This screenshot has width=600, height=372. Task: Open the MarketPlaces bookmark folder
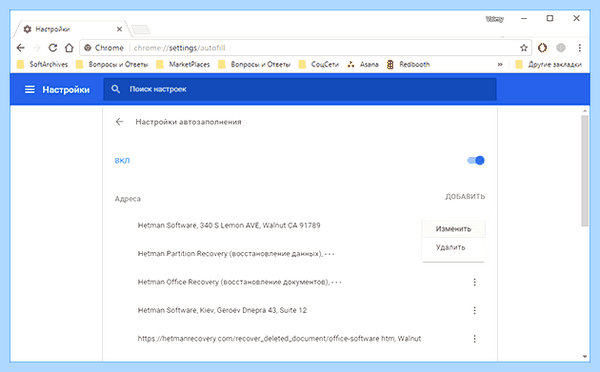(x=183, y=64)
